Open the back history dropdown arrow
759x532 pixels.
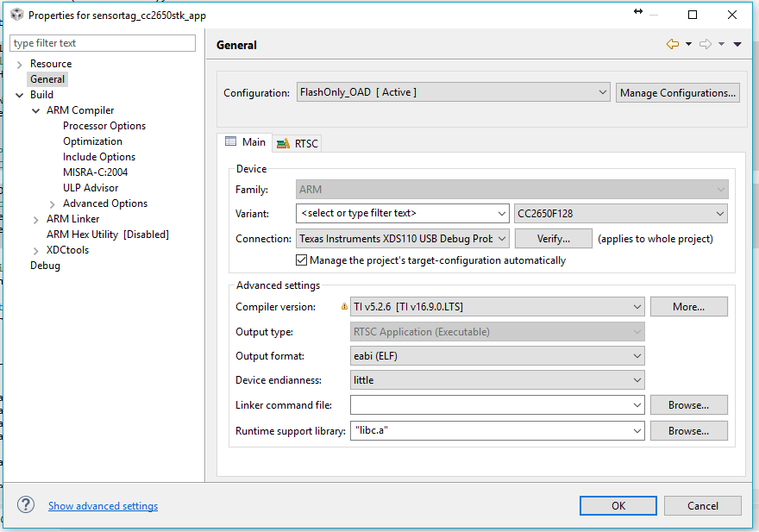(x=688, y=45)
